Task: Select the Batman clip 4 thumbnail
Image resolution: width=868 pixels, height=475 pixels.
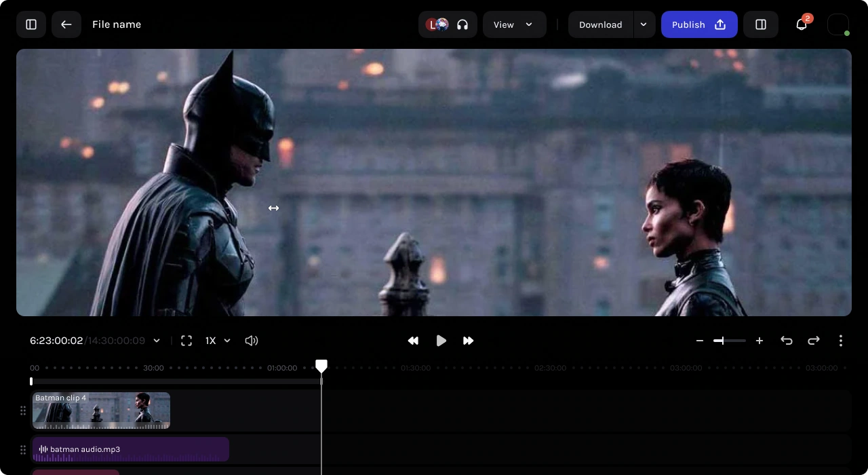Action: pyautogui.click(x=102, y=411)
